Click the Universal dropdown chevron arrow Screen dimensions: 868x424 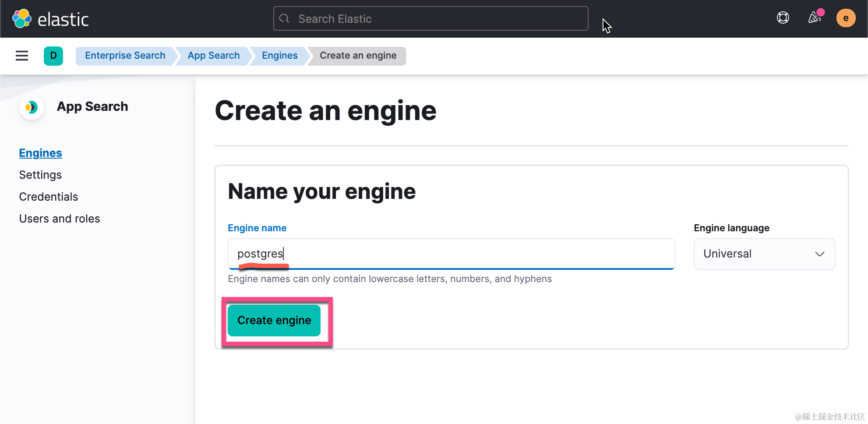819,254
